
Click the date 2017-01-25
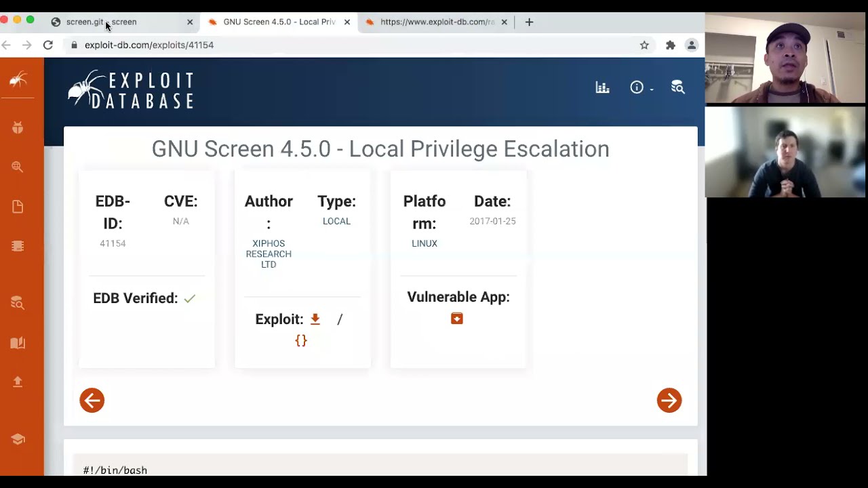(x=492, y=221)
